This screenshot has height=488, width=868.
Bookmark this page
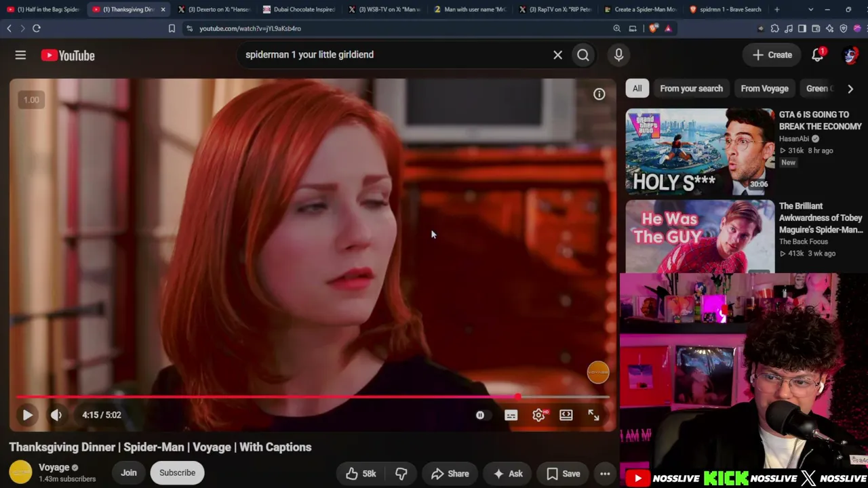(x=172, y=28)
